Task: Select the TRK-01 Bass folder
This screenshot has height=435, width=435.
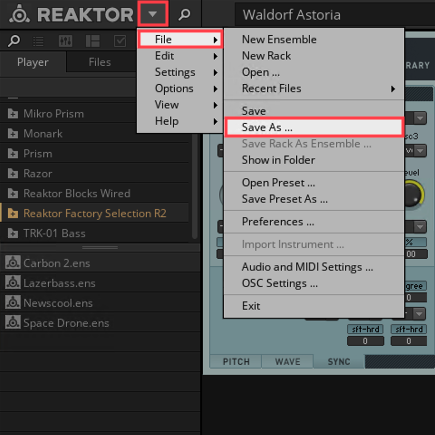Action: [95, 233]
